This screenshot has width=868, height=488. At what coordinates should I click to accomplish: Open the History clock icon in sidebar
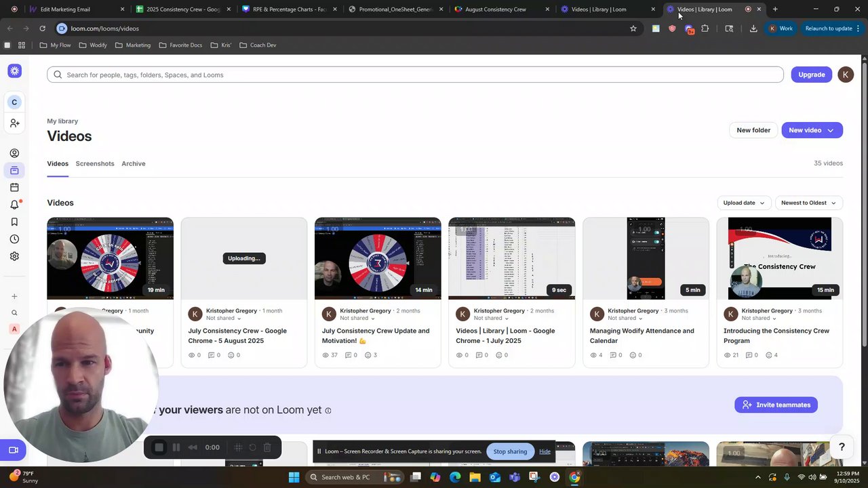14,239
